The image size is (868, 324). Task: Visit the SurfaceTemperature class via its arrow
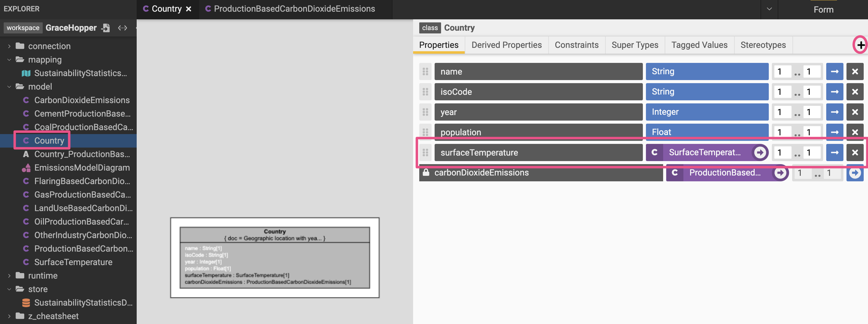click(x=760, y=152)
